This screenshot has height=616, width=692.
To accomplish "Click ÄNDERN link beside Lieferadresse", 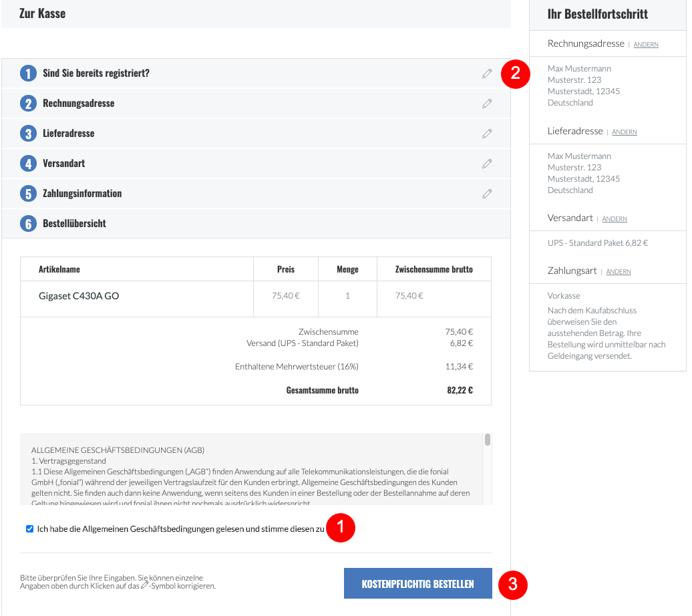I will click(624, 132).
